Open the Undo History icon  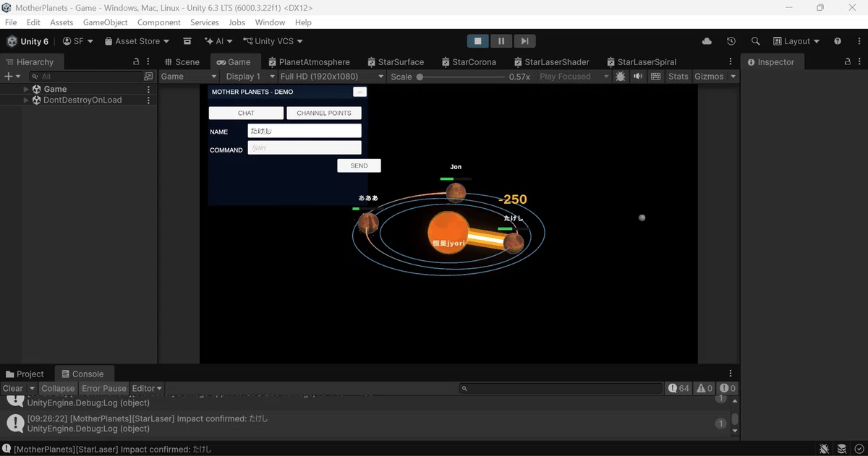click(x=731, y=41)
